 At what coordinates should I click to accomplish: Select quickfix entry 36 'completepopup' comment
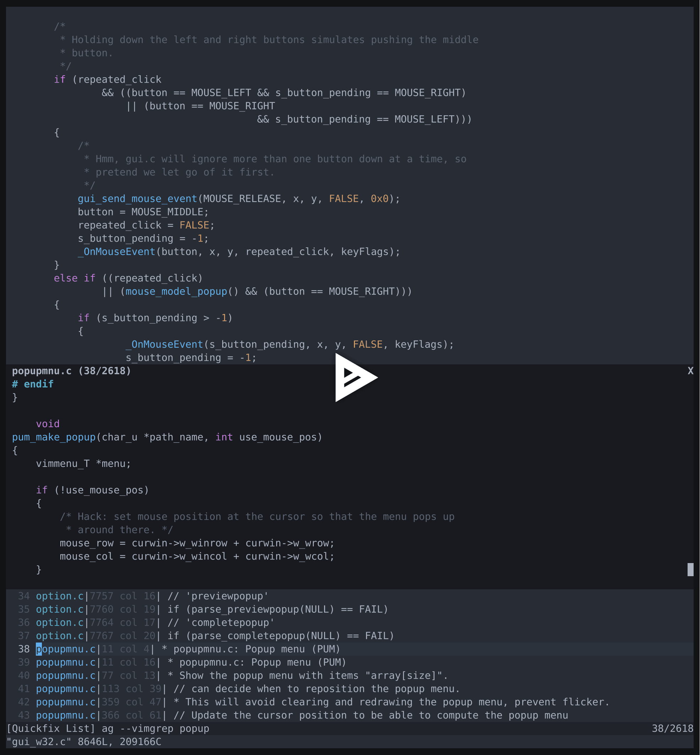[x=350, y=622]
